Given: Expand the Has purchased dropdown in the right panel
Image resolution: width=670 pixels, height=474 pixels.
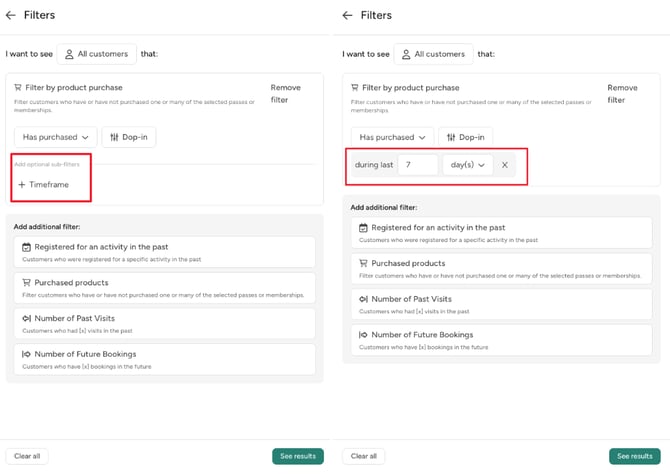Looking at the screenshot, I should pyautogui.click(x=391, y=137).
